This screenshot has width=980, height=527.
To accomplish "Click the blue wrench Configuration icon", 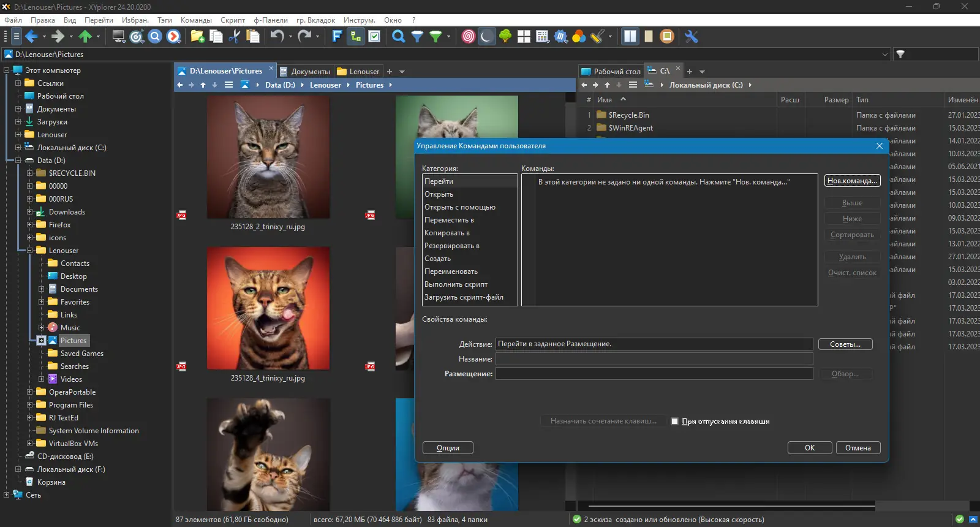I will 692,37.
